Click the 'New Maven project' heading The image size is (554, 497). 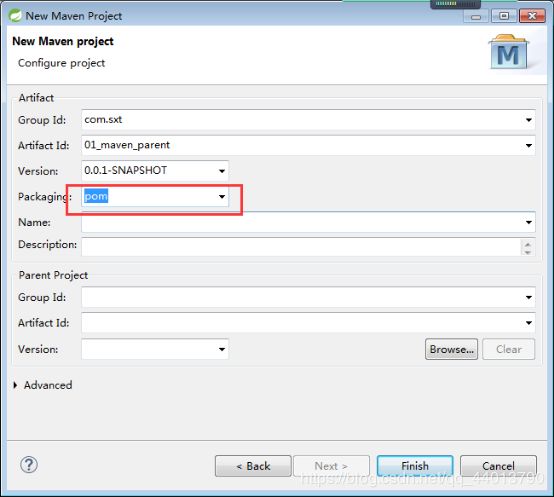(63, 41)
